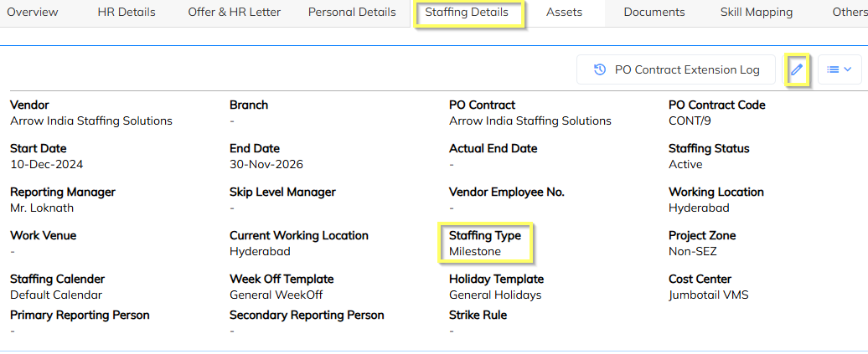
Task: Switch to the Documents tab
Action: (654, 13)
